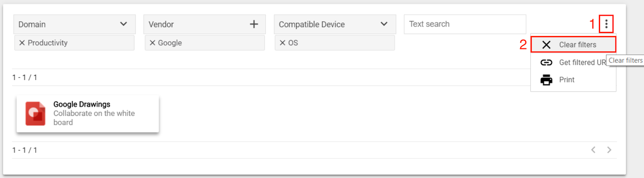The image size is (644, 178).
Task: Remove the Productivity filter chip
Action: (22, 43)
